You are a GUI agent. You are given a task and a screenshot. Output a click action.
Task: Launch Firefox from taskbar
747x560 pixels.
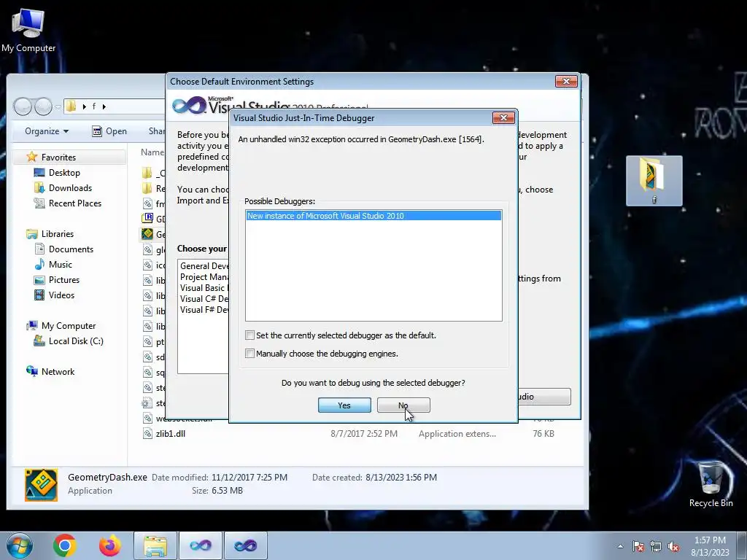(109, 545)
